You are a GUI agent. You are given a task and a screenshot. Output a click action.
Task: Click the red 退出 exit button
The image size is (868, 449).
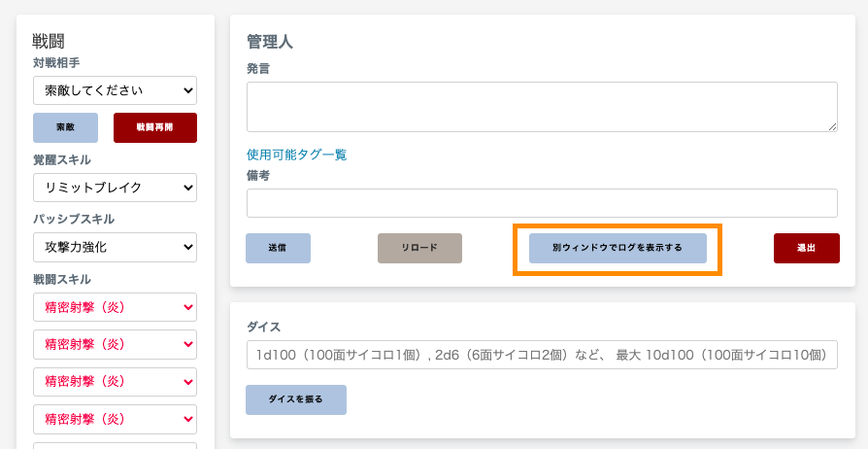pos(807,248)
